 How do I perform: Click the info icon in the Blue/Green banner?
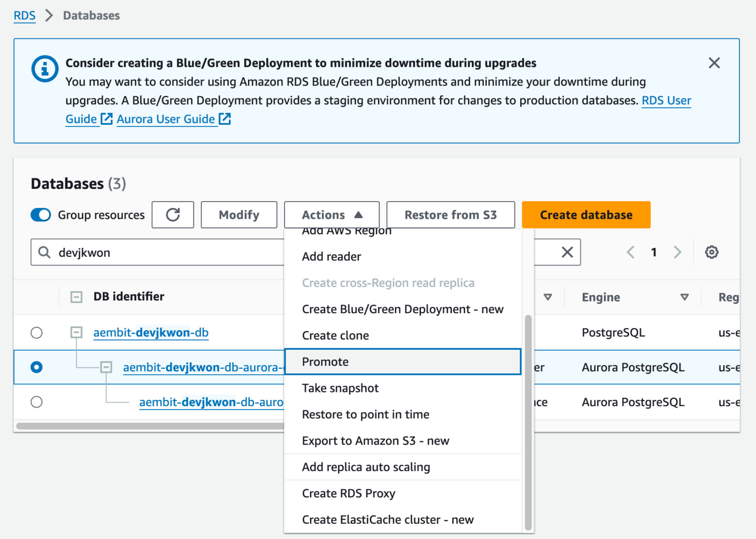pyautogui.click(x=45, y=69)
